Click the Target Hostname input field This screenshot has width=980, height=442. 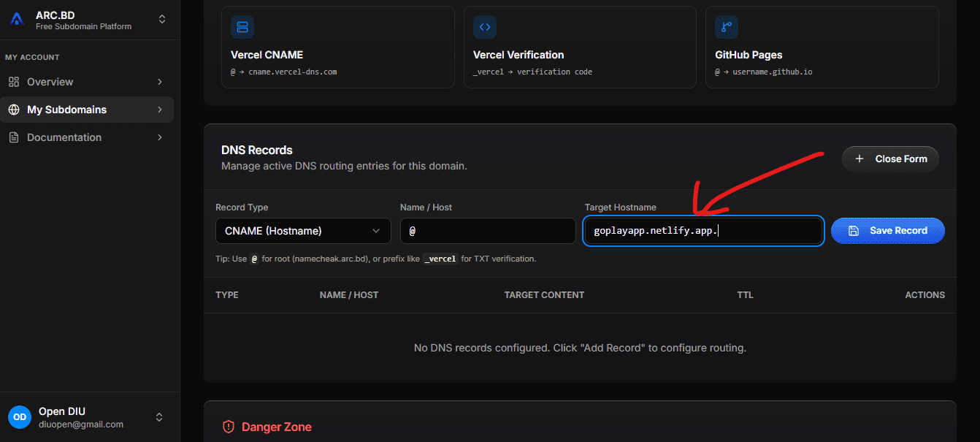(704, 231)
